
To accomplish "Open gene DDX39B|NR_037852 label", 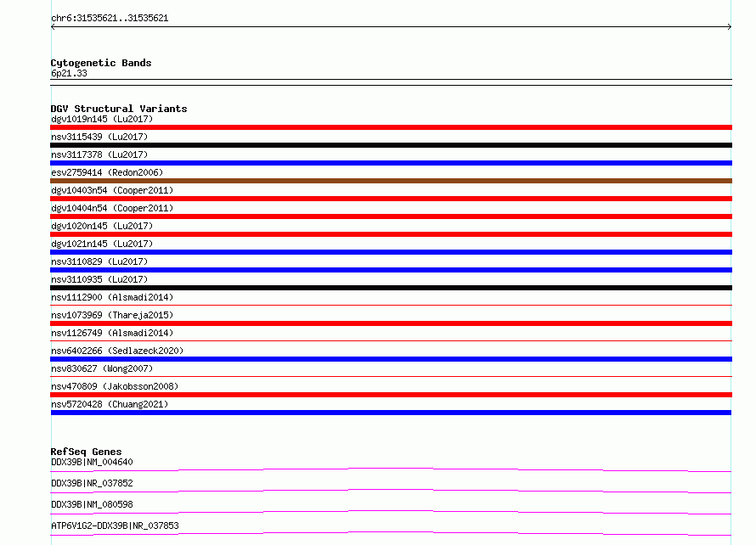I will point(92,483).
